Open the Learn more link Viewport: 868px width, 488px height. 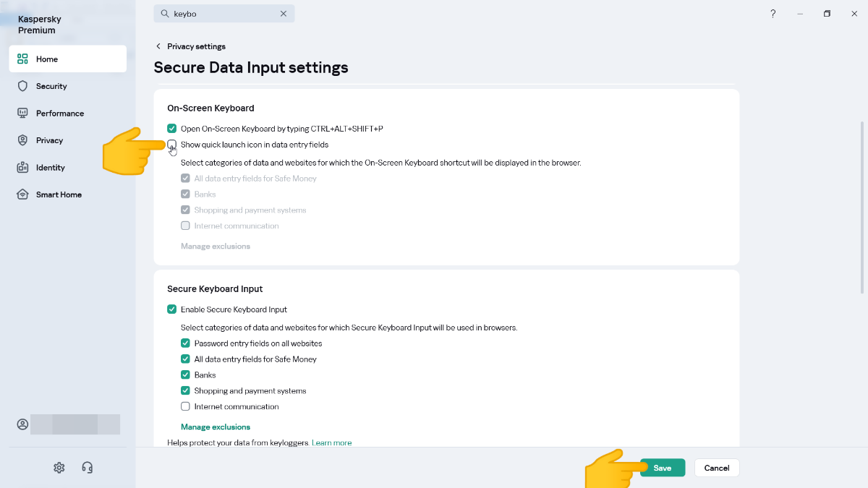(331, 442)
